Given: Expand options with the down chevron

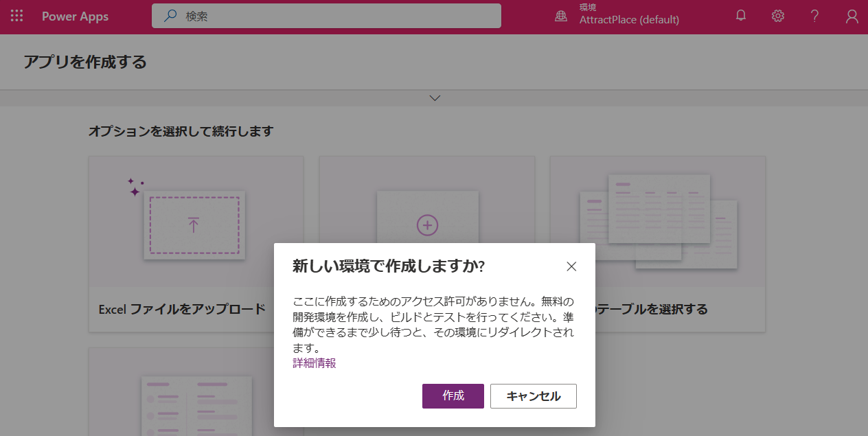Looking at the screenshot, I should [434, 97].
